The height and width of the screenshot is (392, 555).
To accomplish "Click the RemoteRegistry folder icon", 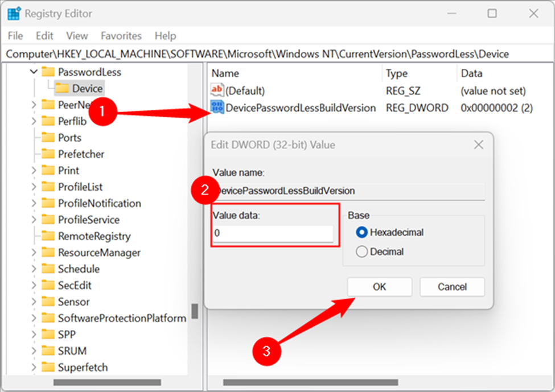I will [48, 236].
